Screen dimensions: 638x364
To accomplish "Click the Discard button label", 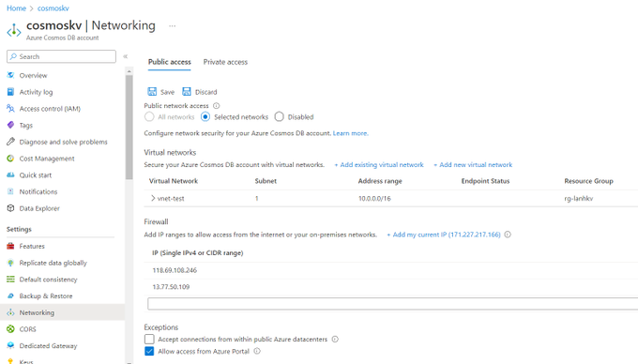I will pyautogui.click(x=205, y=92).
